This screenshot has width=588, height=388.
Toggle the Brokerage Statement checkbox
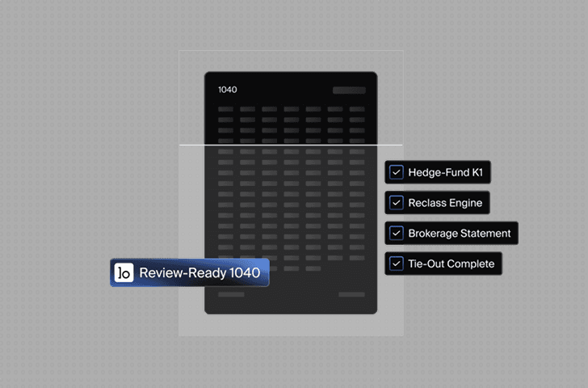tap(396, 233)
